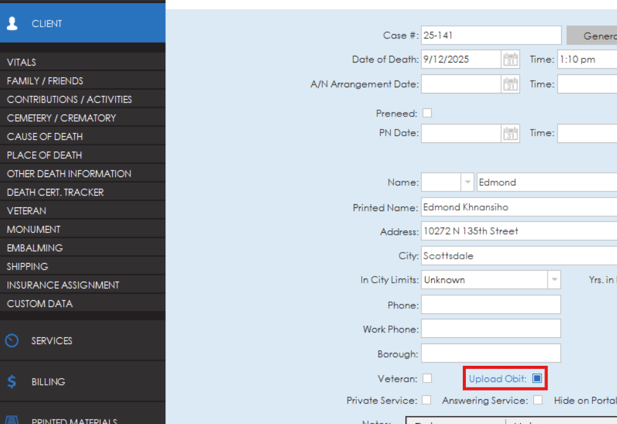Open the Vitals section in sidebar

(22, 62)
